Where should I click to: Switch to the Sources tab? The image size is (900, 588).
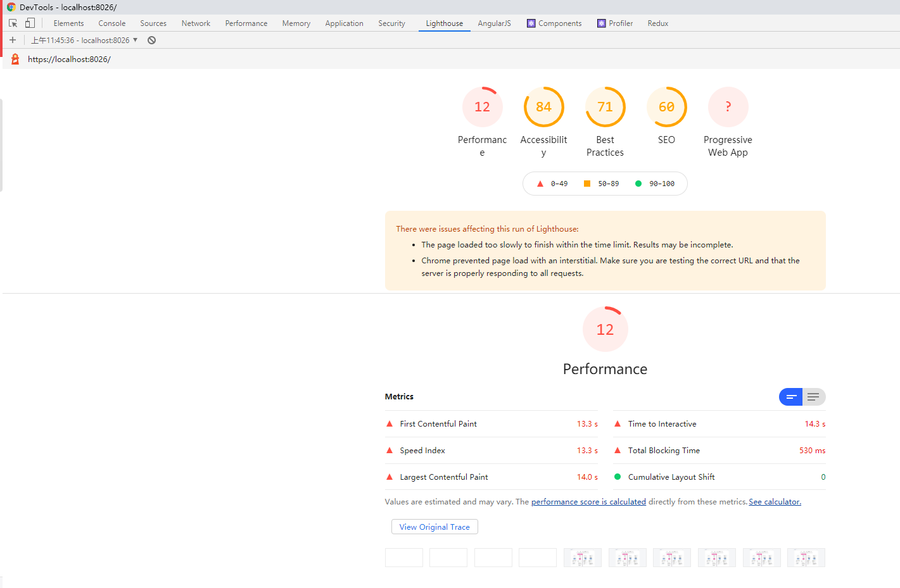[x=153, y=23]
